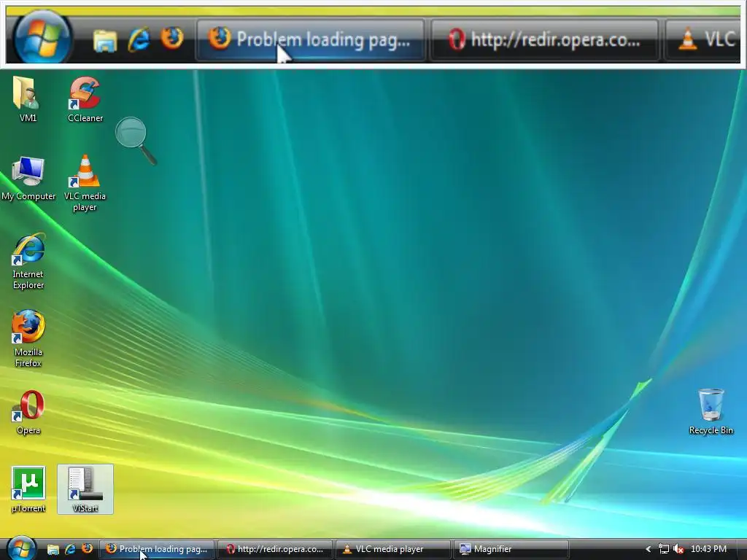
Task: Switch to the 'VLC media player' taskbar button
Action: point(393,549)
